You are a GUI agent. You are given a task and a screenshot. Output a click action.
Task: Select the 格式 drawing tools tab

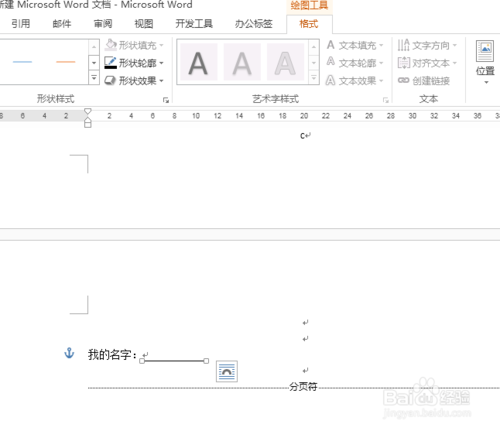tap(309, 24)
